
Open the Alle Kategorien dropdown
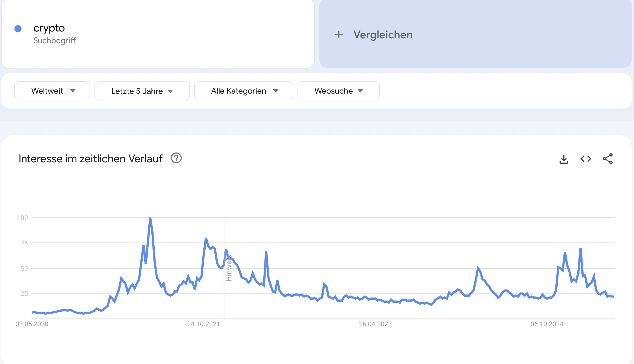pyautogui.click(x=243, y=91)
